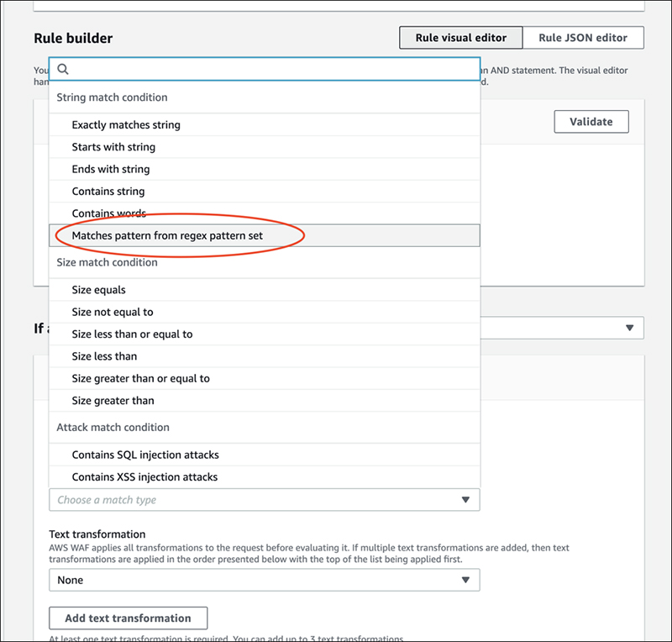This screenshot has height=642, width=672.
Task: Switch to Rule visual editor tab
Action: [460, 38]
